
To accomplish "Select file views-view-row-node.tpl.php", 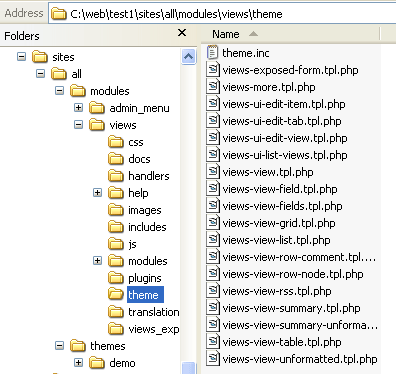I will pos(293,274).
